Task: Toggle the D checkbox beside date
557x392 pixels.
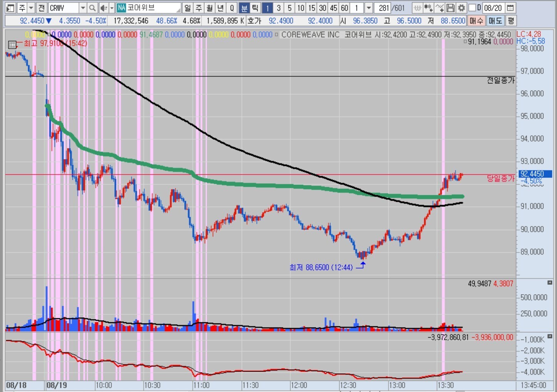Action: click(x=473, y=8)
